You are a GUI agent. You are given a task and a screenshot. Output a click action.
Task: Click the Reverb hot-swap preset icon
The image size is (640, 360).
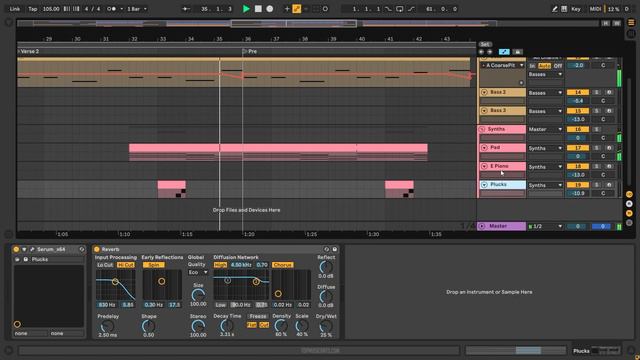(326, 249)
